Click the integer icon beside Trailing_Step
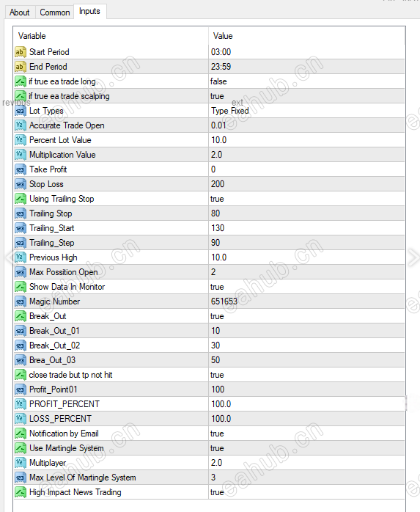Viewport: 420px width, 512px height. [21, 243]
